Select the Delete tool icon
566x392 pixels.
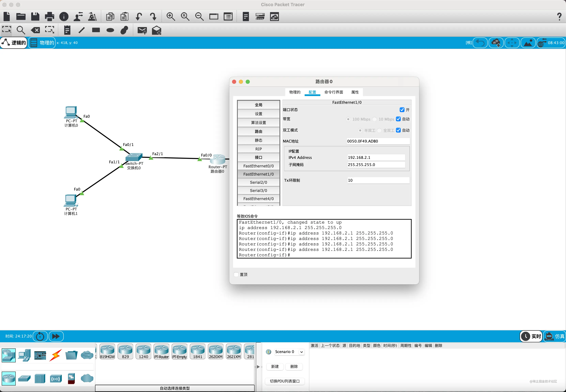coord(35,30)
